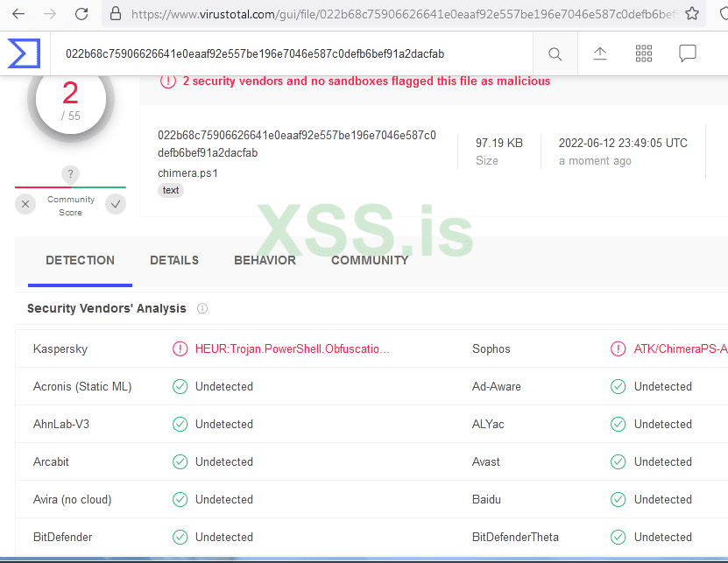Screen dimensions: 728x563
Task: Open the VirusTotal home logo
Action: point(25,53)
